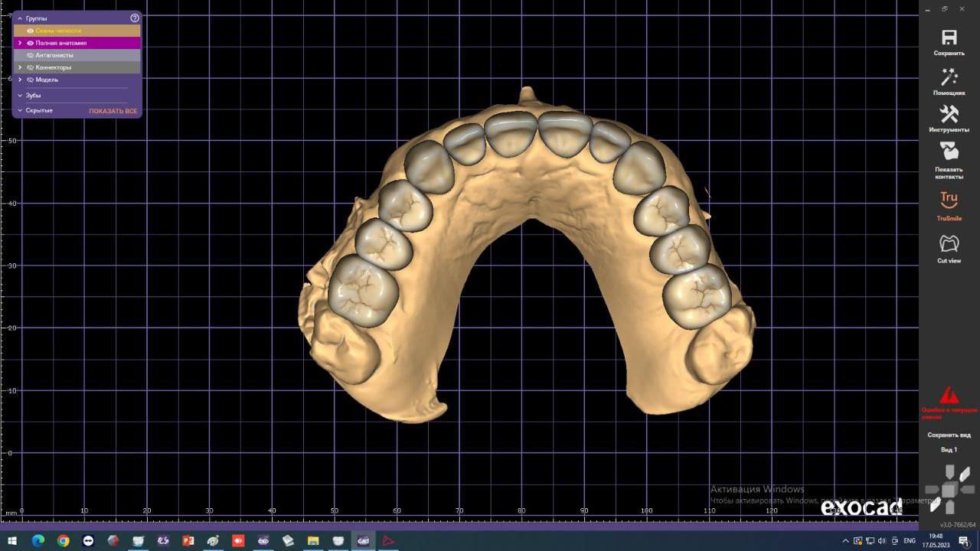Click the Save (Сохранить) icon
This screenshot has height=551, width=980.
tap(949, 38)
